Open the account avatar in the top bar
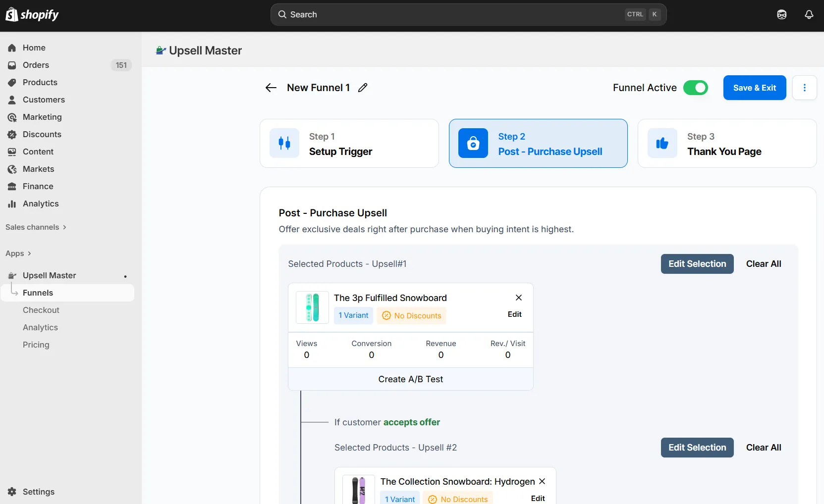Viewport: 824px width, 504px height. coord(782,14)
